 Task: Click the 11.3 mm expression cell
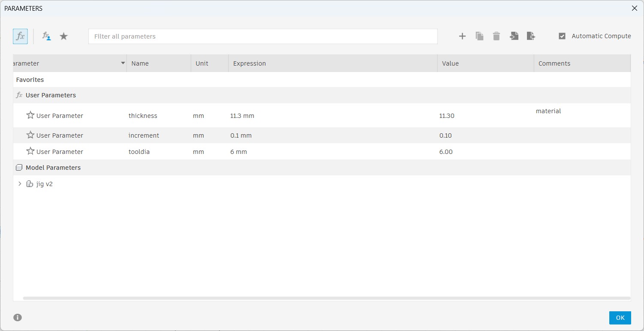[x=242, y=116]
